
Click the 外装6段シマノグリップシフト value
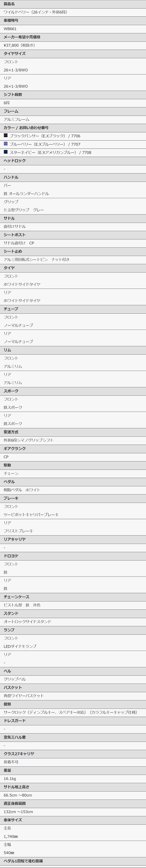[x=29, y=440]
